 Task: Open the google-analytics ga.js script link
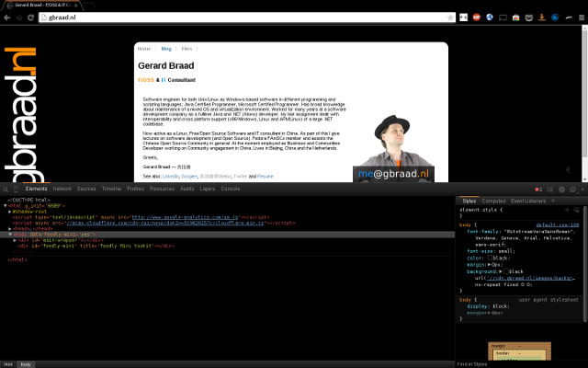185,217
